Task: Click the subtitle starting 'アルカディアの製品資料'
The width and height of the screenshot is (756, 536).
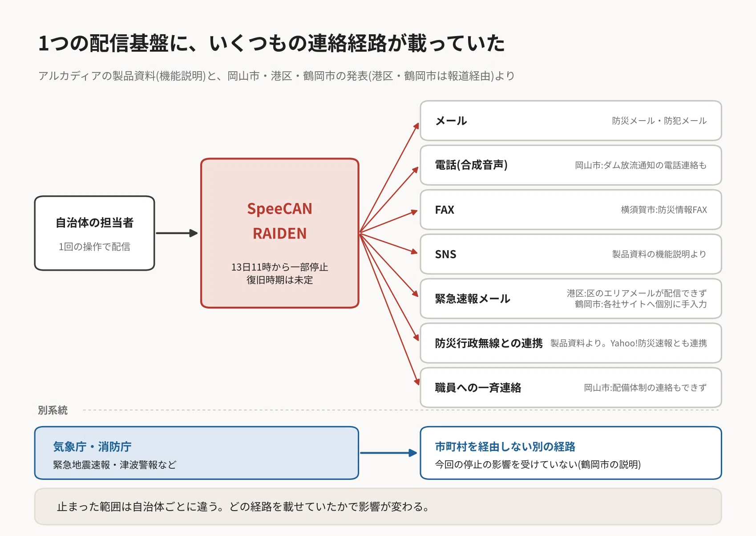Action: pos(276,76)
